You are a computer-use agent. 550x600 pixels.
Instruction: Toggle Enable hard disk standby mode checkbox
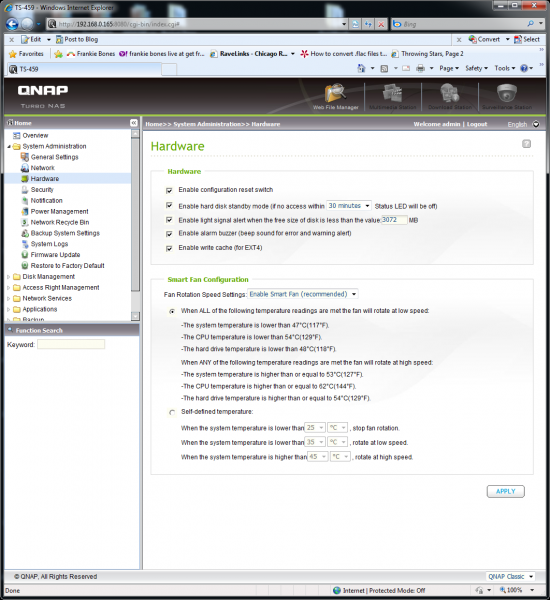point(169,205)
